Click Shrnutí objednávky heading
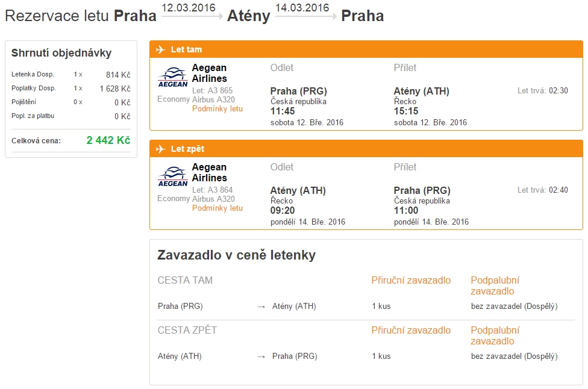 [61, 53]
